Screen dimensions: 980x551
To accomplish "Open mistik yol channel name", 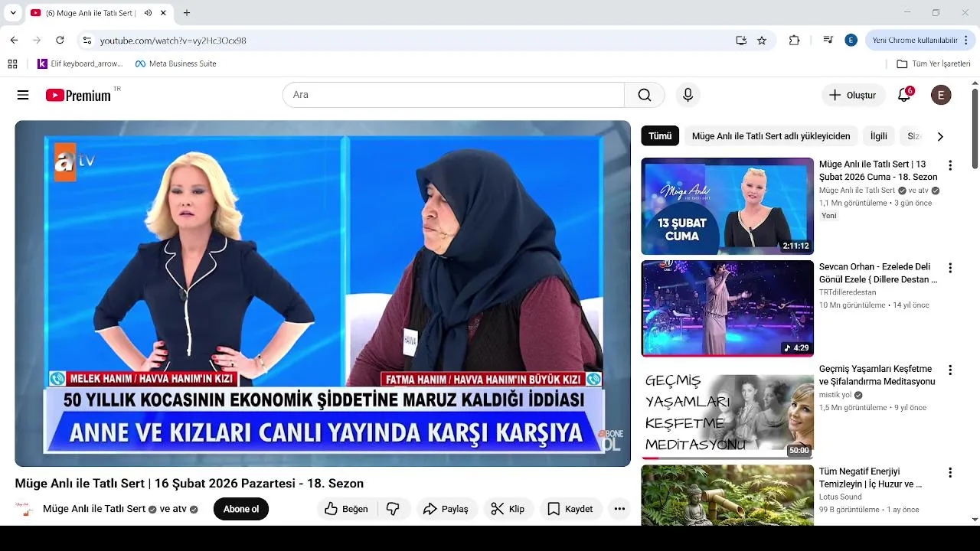I will pyautogui.click(x=835, y=395).
